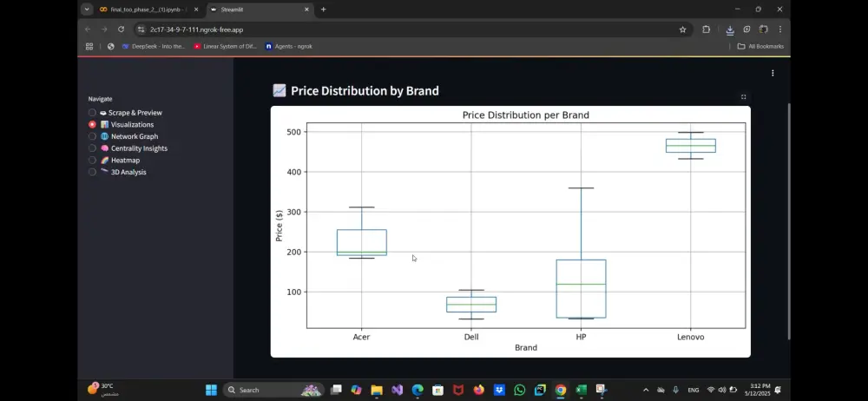Open a new browser tab

pyautogui.click(x=323, y=10)
